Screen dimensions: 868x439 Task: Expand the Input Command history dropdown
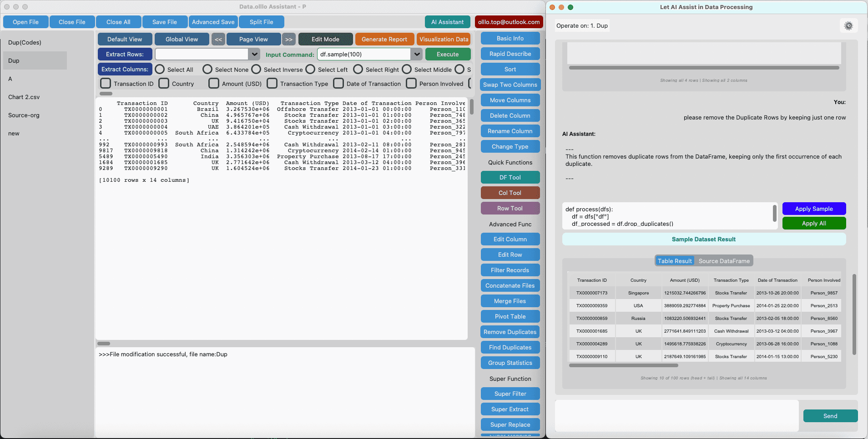click(416, 54)
